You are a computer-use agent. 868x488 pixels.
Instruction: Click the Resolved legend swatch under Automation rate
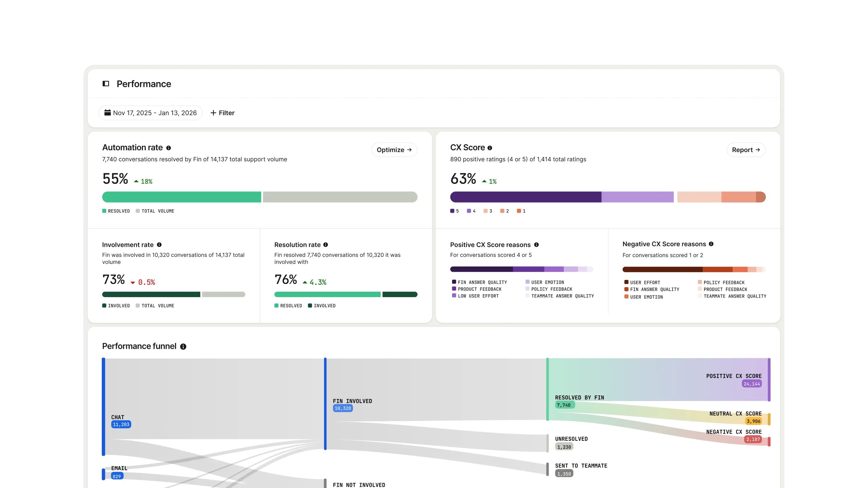click(x=104, y=211)
